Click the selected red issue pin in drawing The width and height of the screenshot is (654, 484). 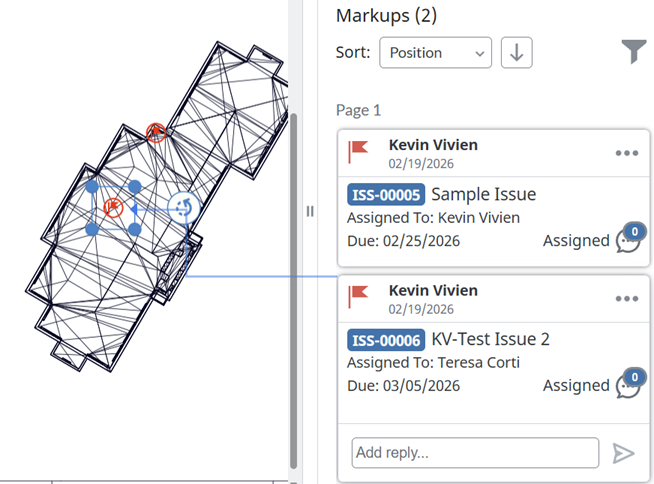(x=113, y=208)
